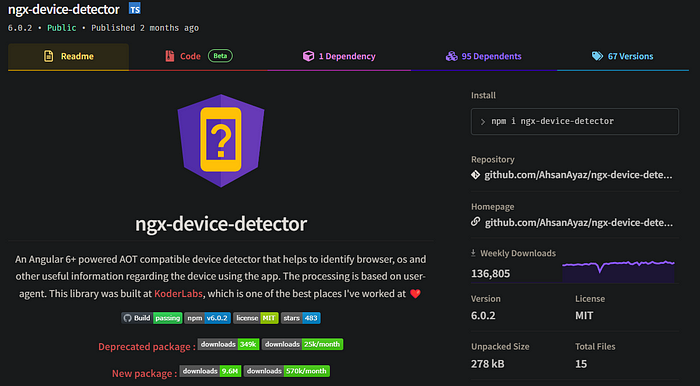Click the Install section label
This screenshot has width=700, height=386.
tap(483, 95)
